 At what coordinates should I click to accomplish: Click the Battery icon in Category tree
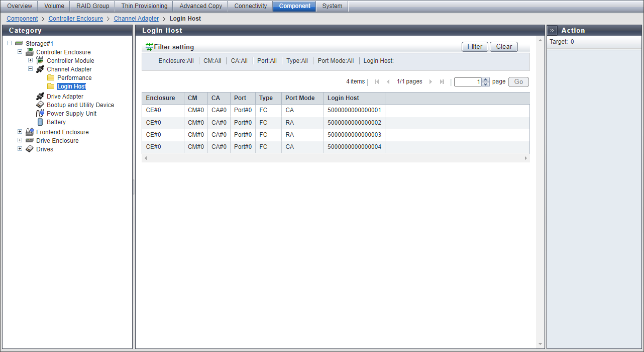click(40, 122)
